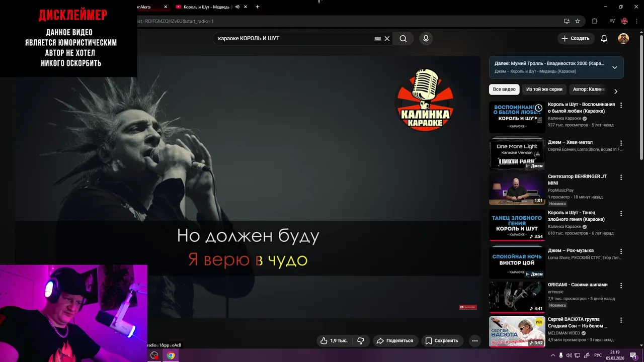
Task: Select the Из той же серии chip
Action: click(544, 89)
